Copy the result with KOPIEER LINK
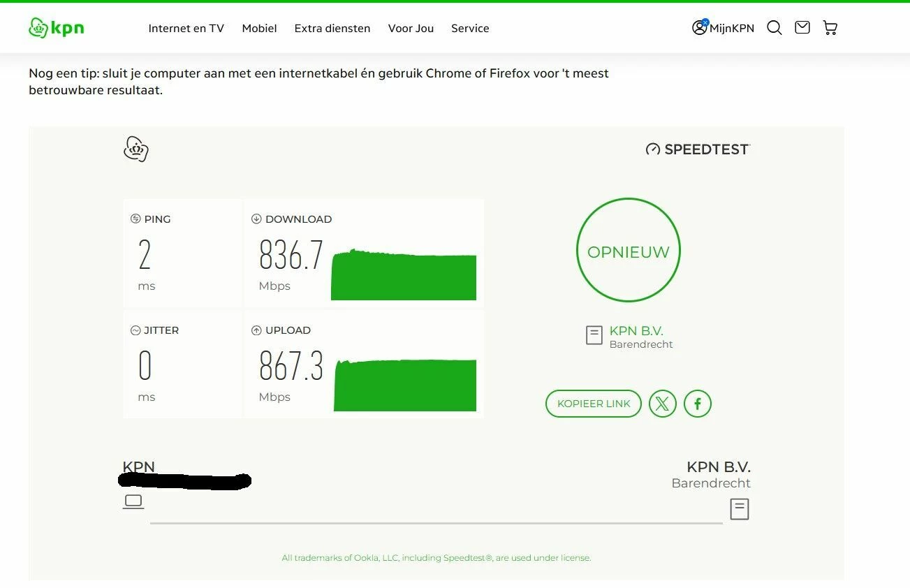Image resolution: width=910 pixels, height=588 pixels. 594,404
